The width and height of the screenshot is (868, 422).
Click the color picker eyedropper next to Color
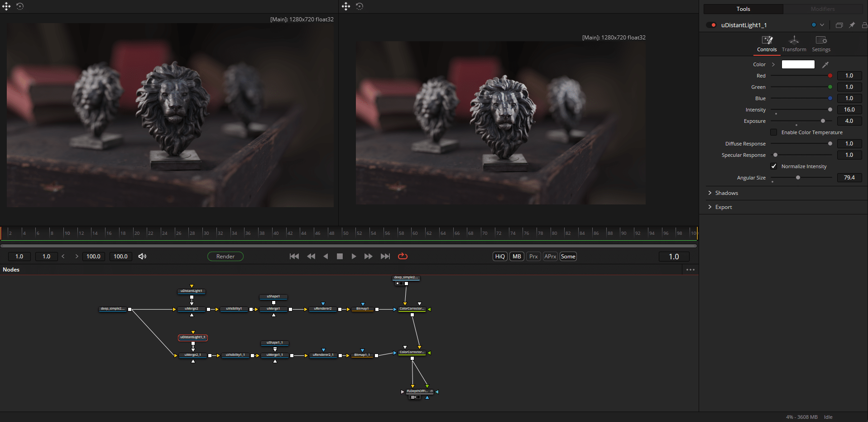pos(825,64)
